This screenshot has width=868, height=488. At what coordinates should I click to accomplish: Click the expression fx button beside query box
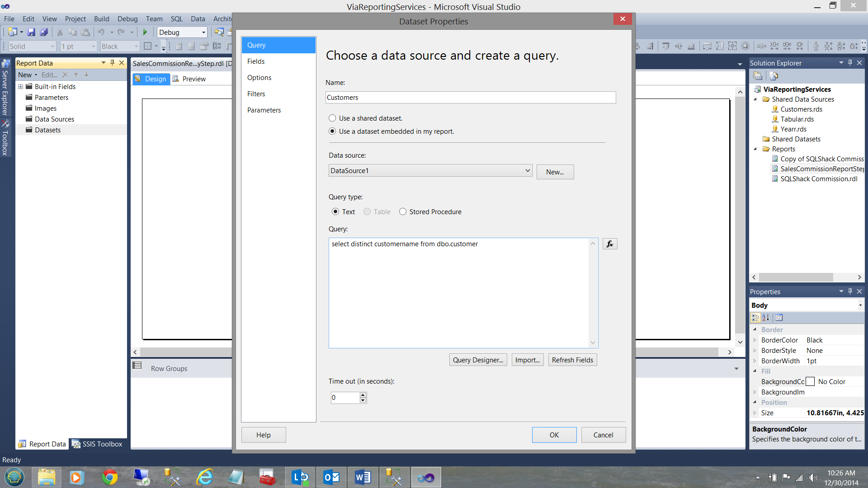[610, 244]
